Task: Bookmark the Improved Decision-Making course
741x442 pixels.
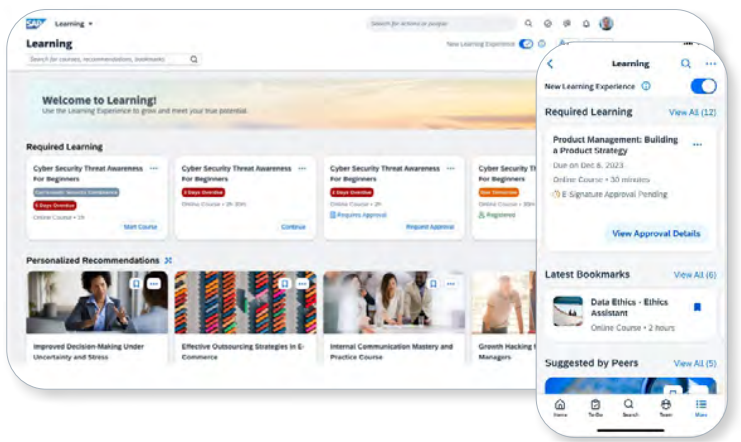Action: [x=136, y=284]
